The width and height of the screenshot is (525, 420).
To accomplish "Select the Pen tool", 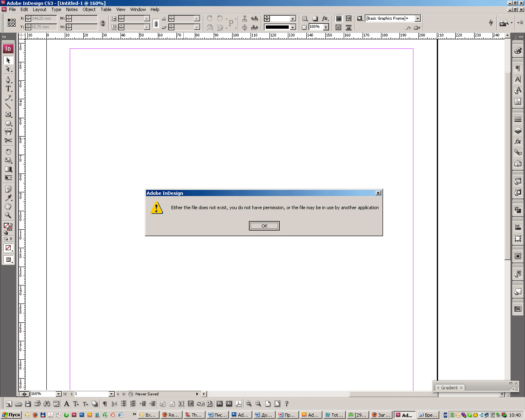I will point(8,80).
